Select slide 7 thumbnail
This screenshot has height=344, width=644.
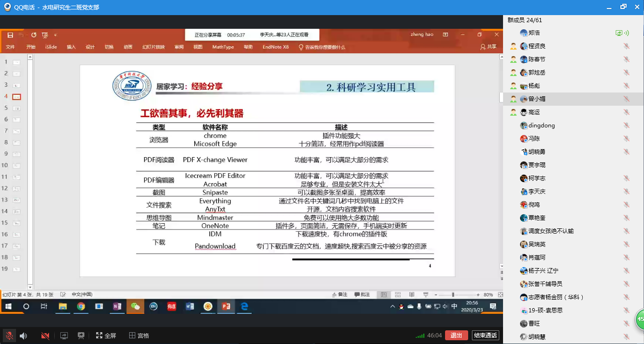point(17,131)
